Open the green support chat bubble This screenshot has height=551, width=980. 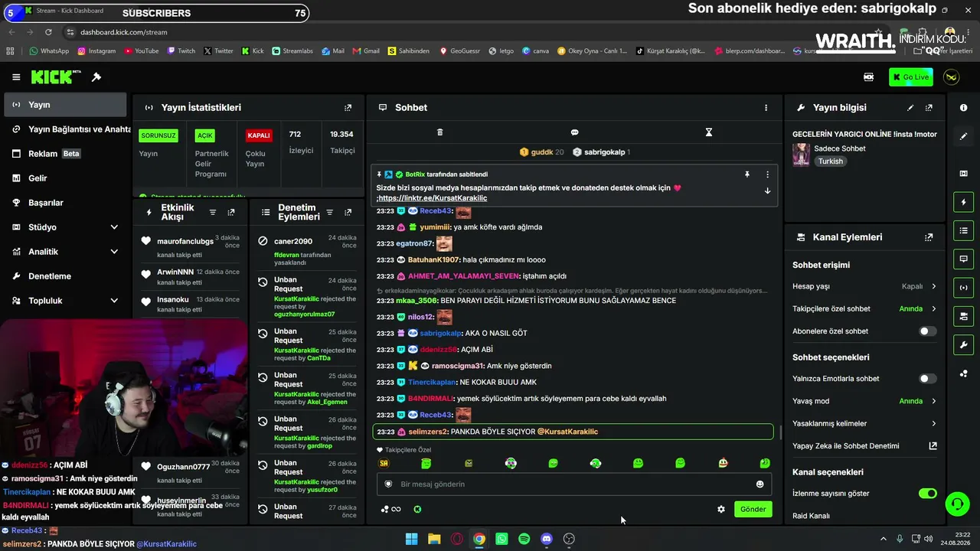coord(957,504)
